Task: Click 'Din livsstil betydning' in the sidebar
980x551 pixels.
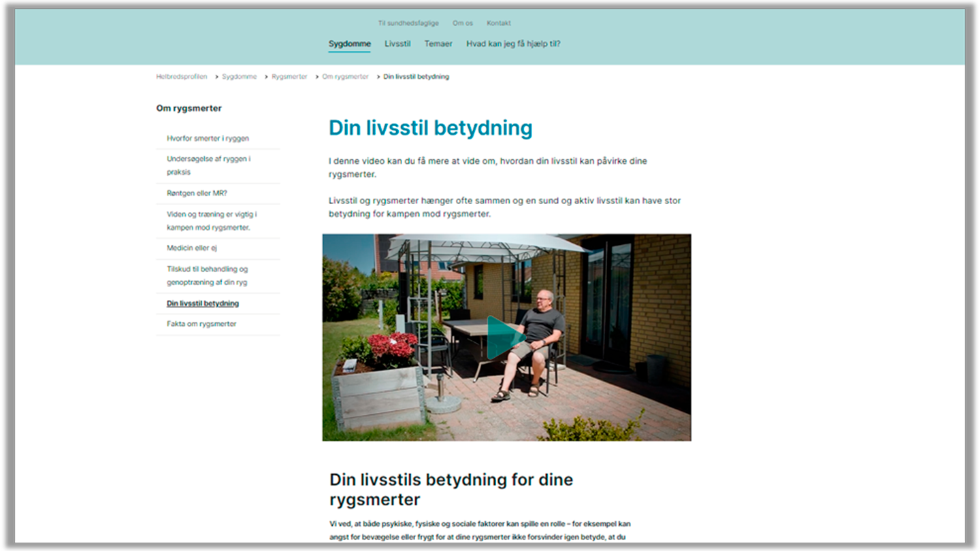Action: 203,303
